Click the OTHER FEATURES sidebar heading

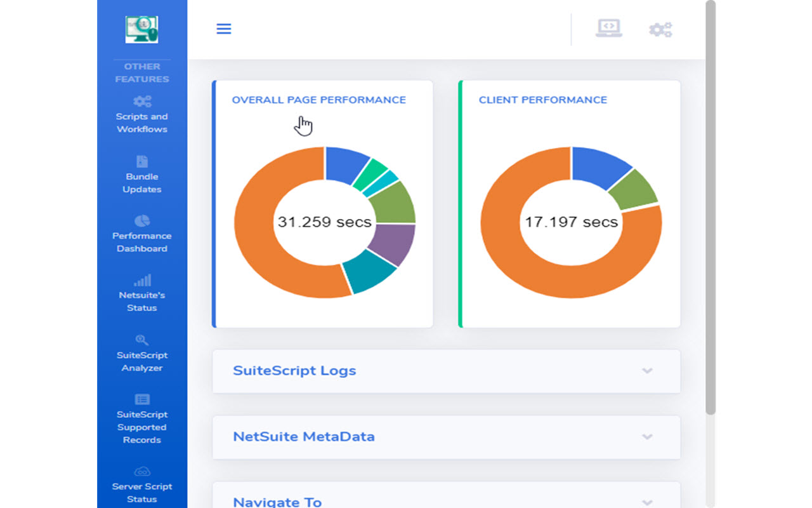141,72
